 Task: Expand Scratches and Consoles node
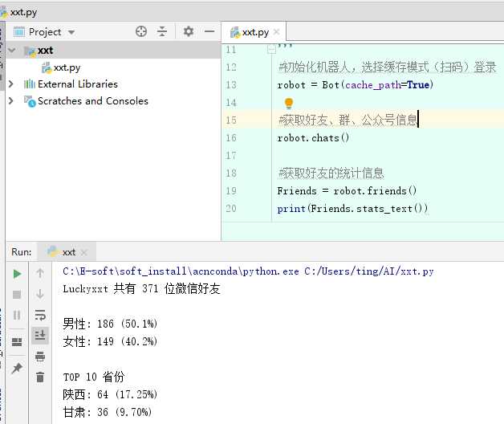click(x=11, y=101)
